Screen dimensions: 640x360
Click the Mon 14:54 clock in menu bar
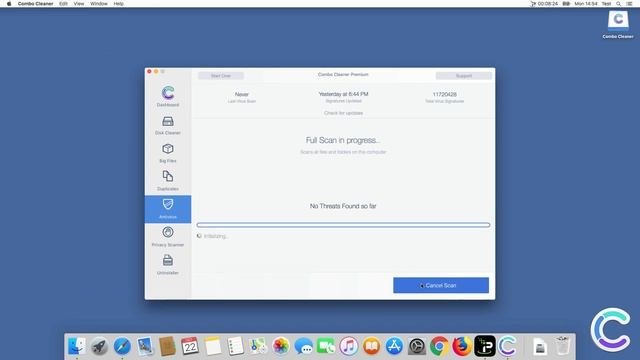[x=586, y=4]
